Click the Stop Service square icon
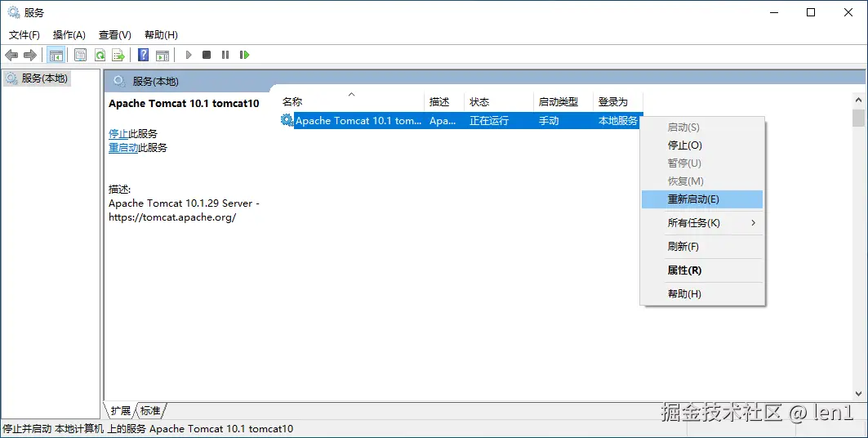This screenshot has height=438, width=868. (x=207, y=55)
